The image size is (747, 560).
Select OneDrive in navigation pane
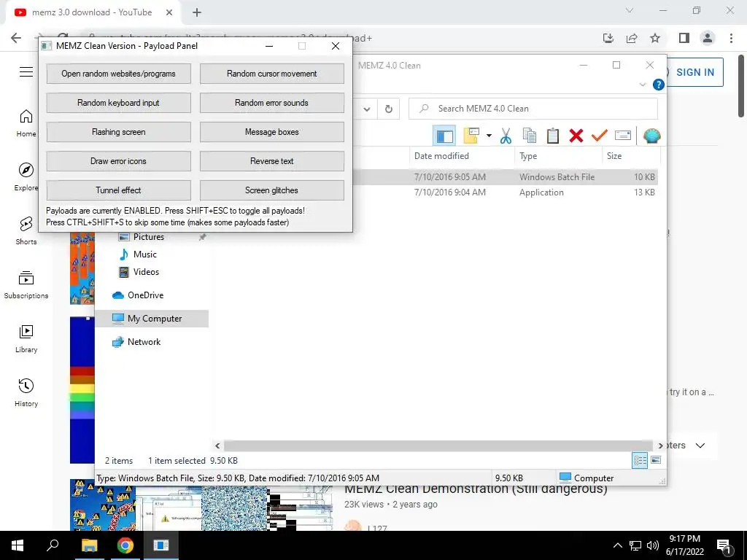(145, 295)
